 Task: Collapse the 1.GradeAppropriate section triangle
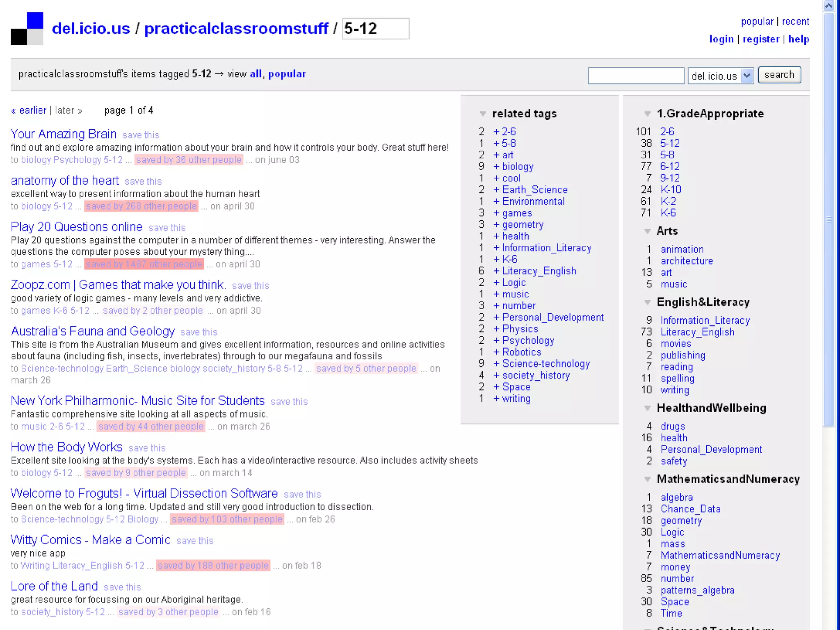point(647,114)
